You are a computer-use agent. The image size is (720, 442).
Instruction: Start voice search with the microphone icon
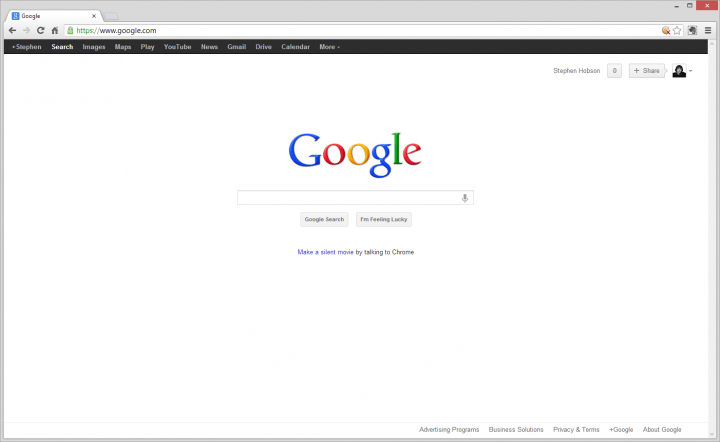(465, 198)
